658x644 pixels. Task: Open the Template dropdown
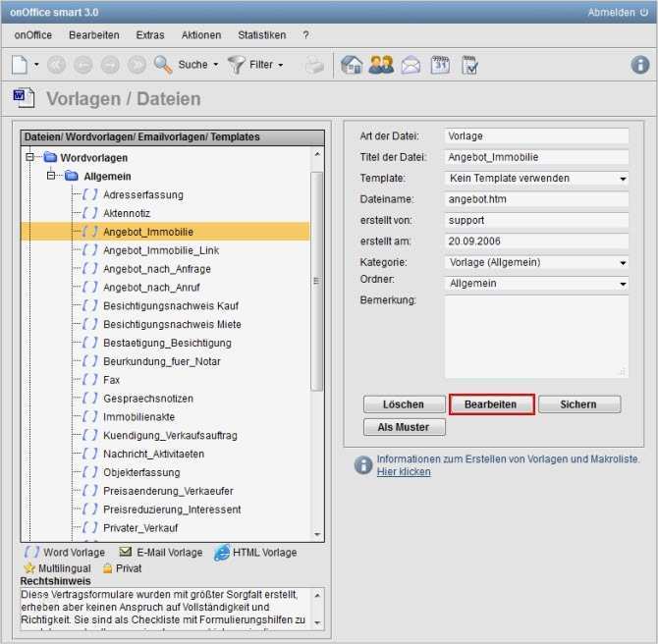pyautogui.click(x=536, y=179)
